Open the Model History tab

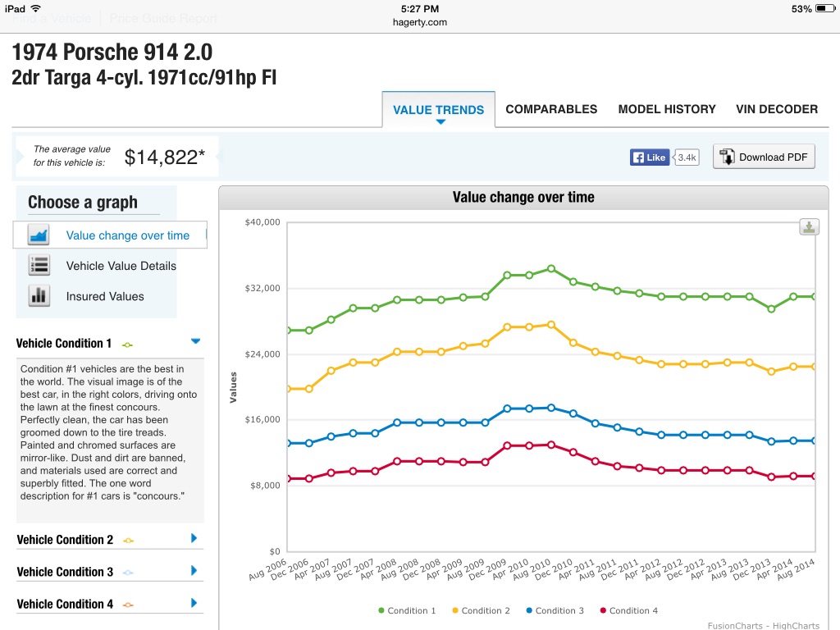click(x=667, y=109)
